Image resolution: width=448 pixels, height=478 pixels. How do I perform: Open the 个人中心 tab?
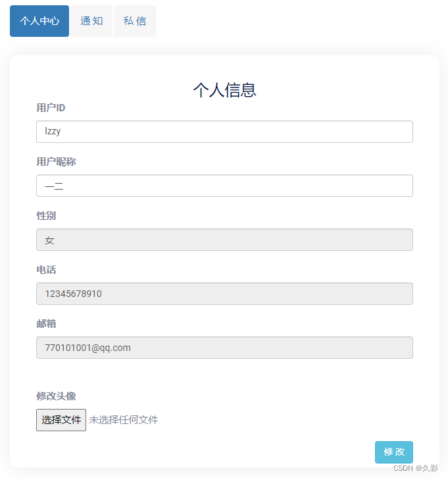(39, 21)
